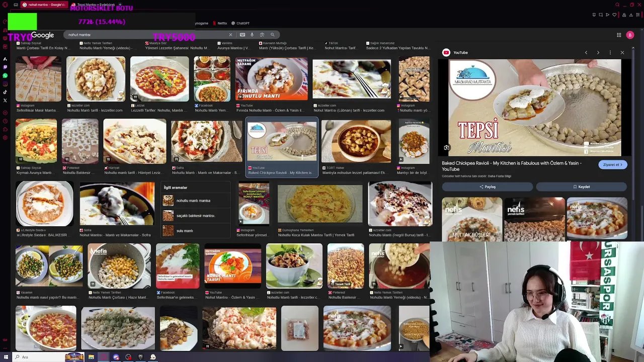644x362 pixels.
Task: Clear the Google search box text
Action: point(230,35)
